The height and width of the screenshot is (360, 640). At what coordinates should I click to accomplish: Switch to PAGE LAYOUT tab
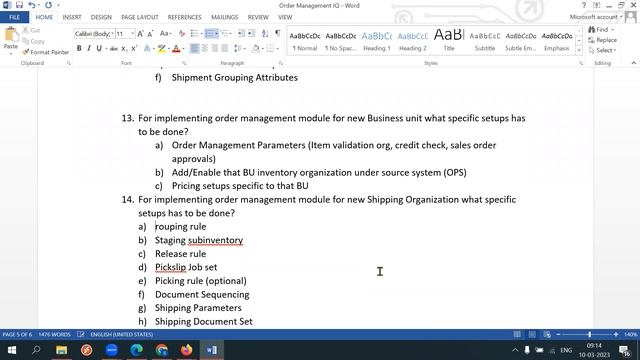tap(140, 17)
